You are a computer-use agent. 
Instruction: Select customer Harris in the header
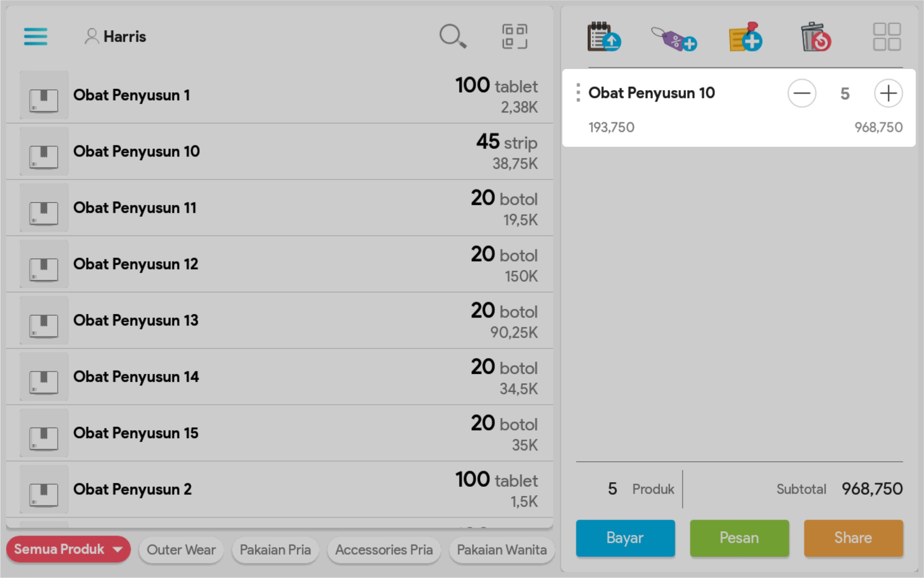click(x=115, y=37)
